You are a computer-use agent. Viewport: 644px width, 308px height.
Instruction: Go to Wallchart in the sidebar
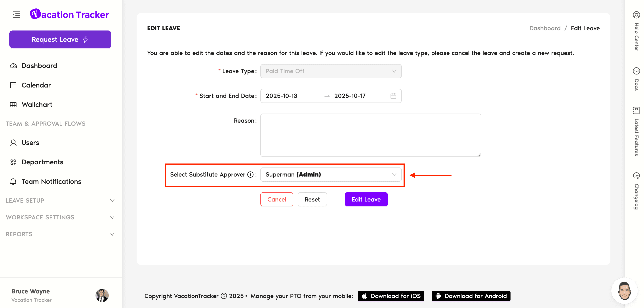point(37,105)
